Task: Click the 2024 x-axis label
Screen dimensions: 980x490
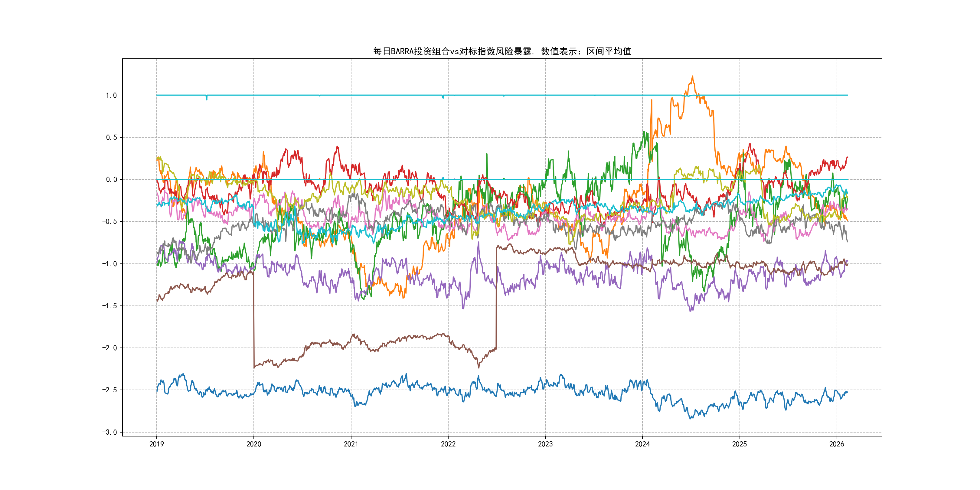Action: point(642,444)
